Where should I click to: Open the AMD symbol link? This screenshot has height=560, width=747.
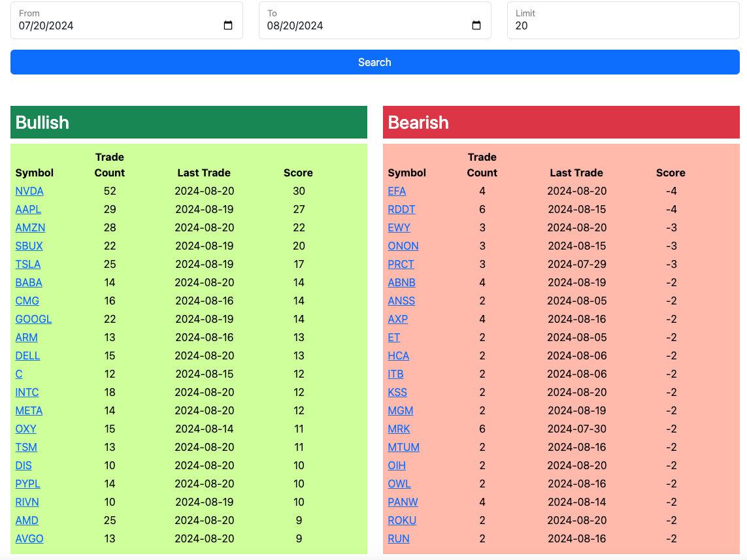[27, 521]
